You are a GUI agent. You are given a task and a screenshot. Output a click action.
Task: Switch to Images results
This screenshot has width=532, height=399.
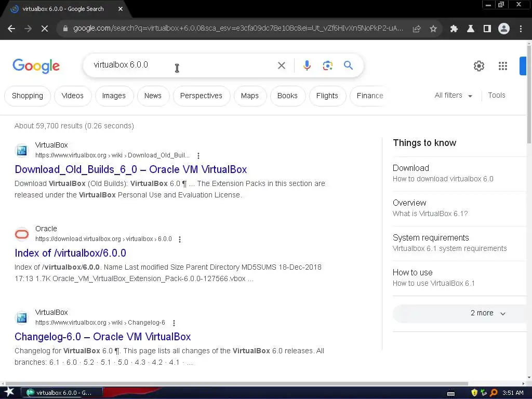pos(114,96)
